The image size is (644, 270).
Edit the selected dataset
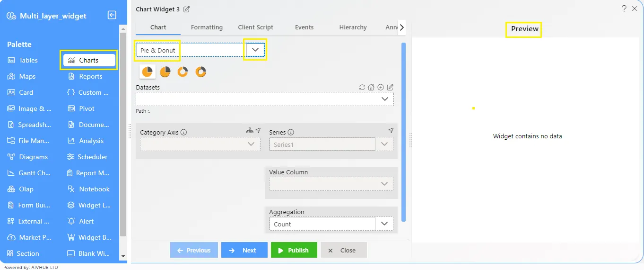pos(390,87)
